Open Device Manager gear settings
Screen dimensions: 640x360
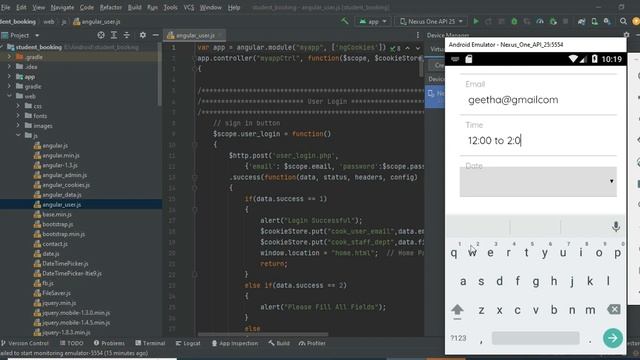(627, 35)
